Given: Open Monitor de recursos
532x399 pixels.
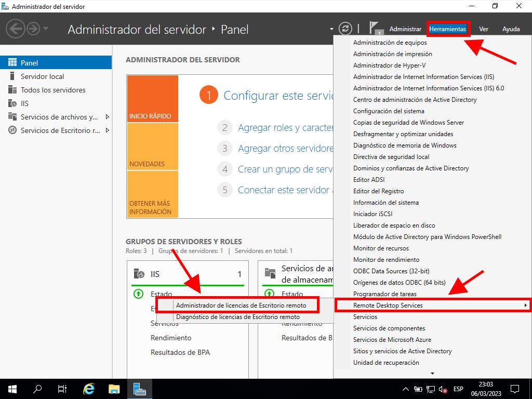Looking at the screenshot, I should tap(381, 248).
